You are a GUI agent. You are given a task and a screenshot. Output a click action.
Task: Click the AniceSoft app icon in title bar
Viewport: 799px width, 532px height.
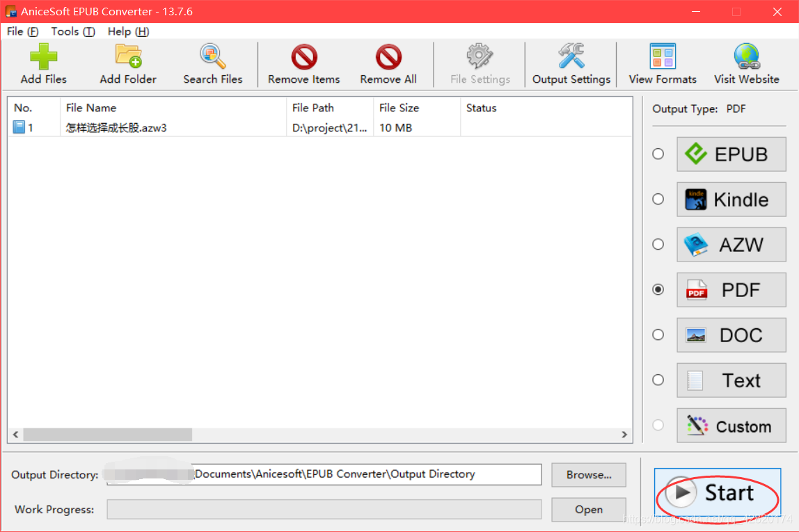coord(10,11)
